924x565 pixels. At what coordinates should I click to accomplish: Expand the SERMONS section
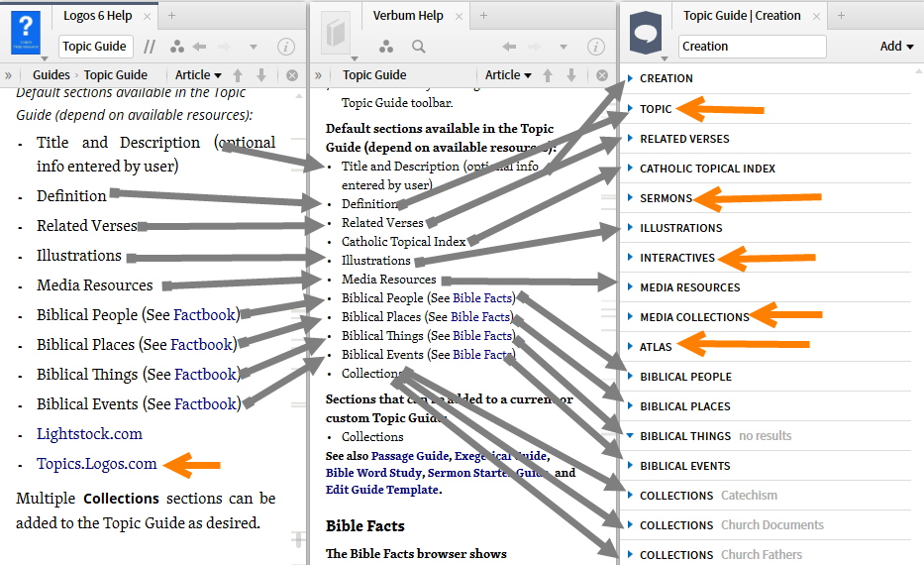(x=630, y=198)
